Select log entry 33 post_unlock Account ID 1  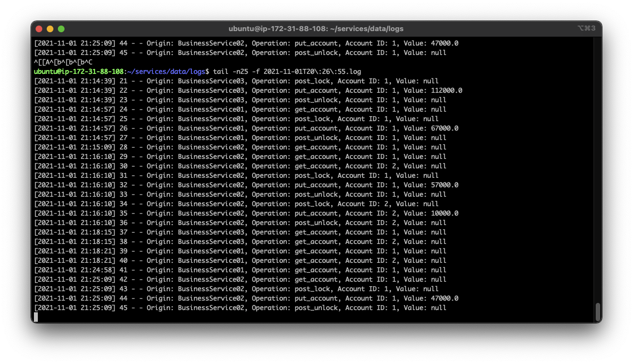click(240, 195)
